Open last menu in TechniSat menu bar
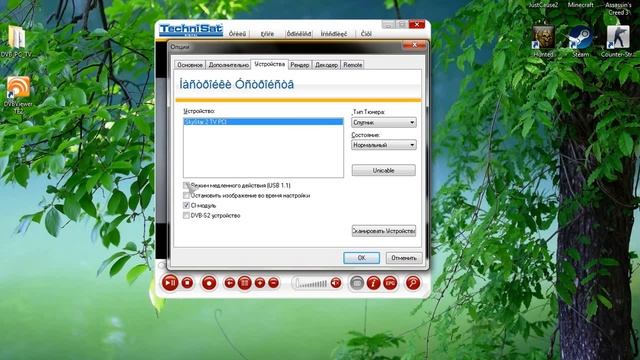 pos(366,33)
